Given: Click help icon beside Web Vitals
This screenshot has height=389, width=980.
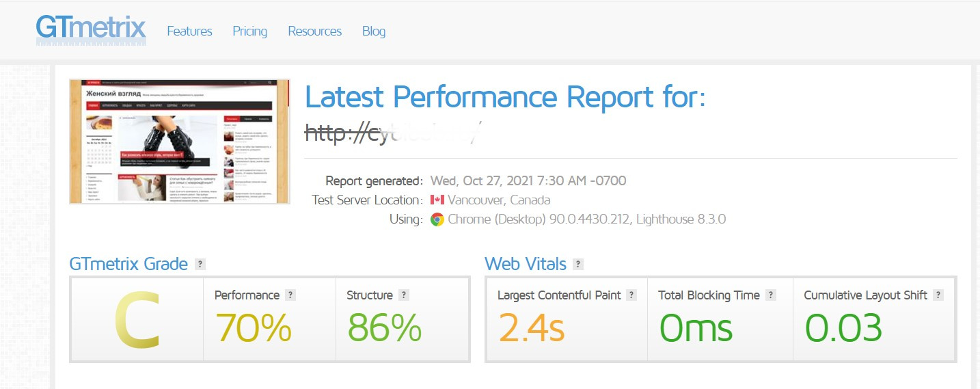Looking at the screenshot, I should pyautogui.click(x=578, y=265).
